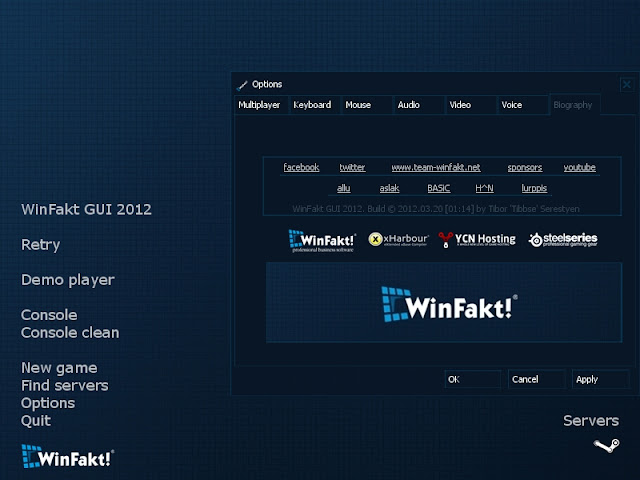Viewport: 640px width, 480px height.
Task: Click the xHarbour sponsor logo
Action: 398,239
